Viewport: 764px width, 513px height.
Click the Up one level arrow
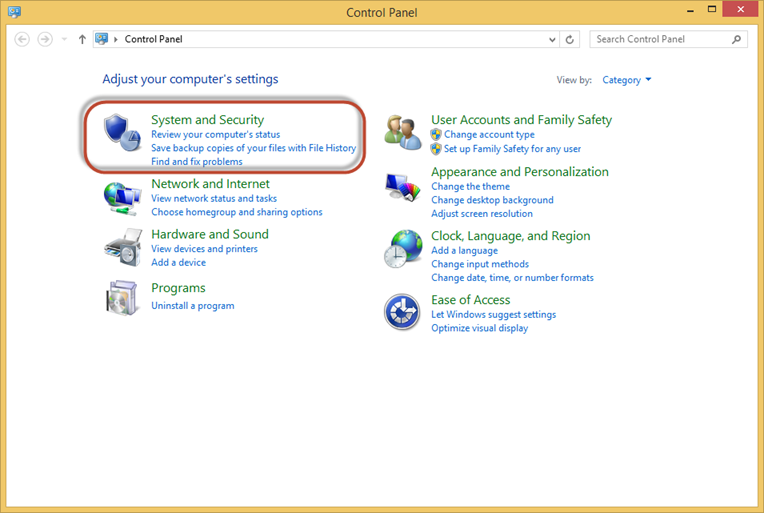82,39
